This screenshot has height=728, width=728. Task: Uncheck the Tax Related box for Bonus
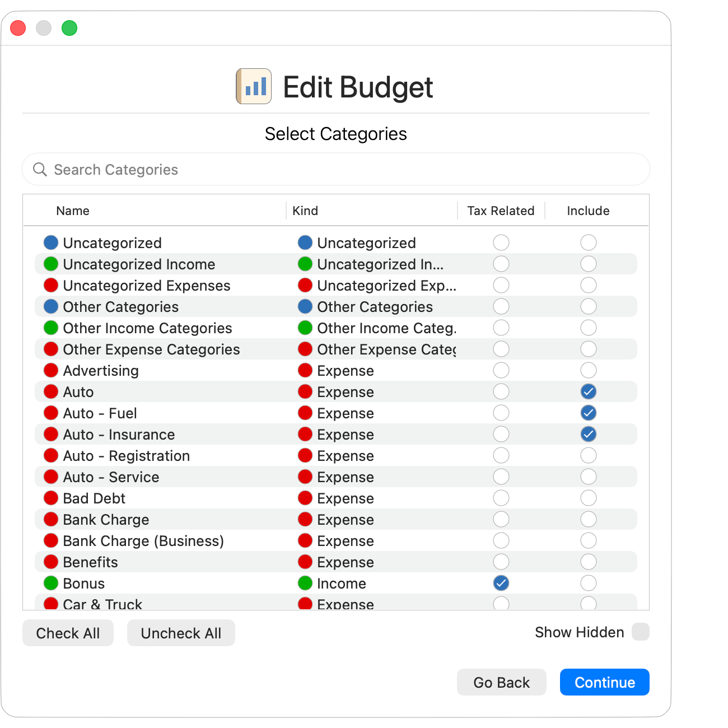coord(501,583)
